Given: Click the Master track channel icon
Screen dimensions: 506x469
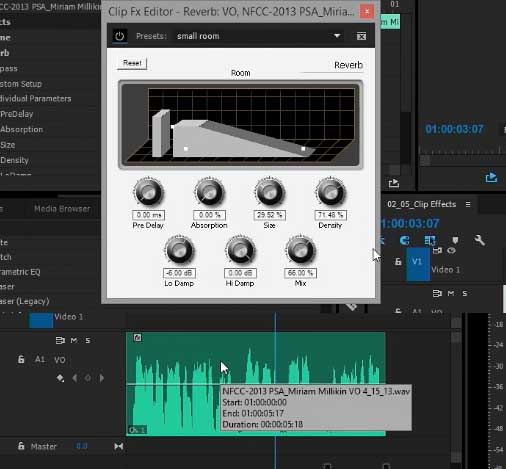Looking at the screenshot, I should pyautogui.click(x=119, y=446).
